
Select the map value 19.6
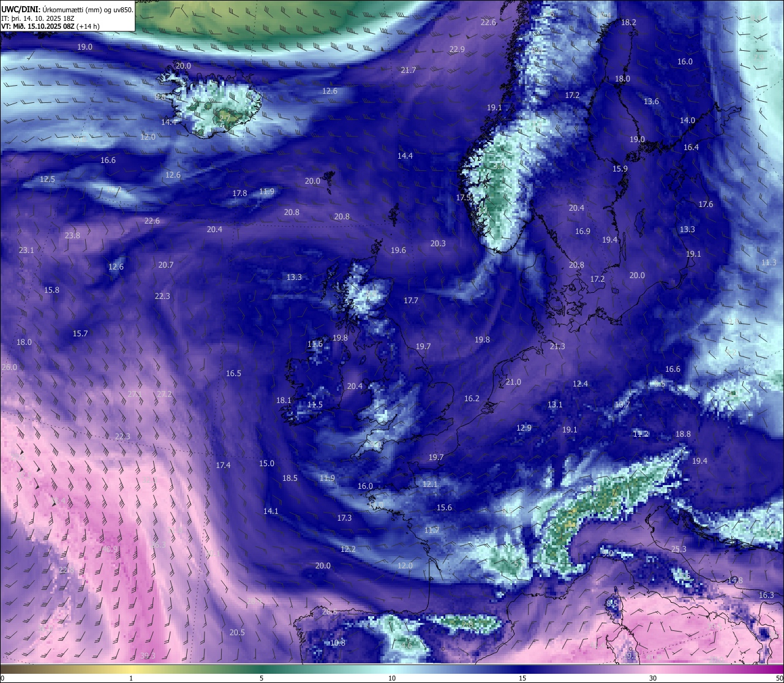[x=398, y=250]
